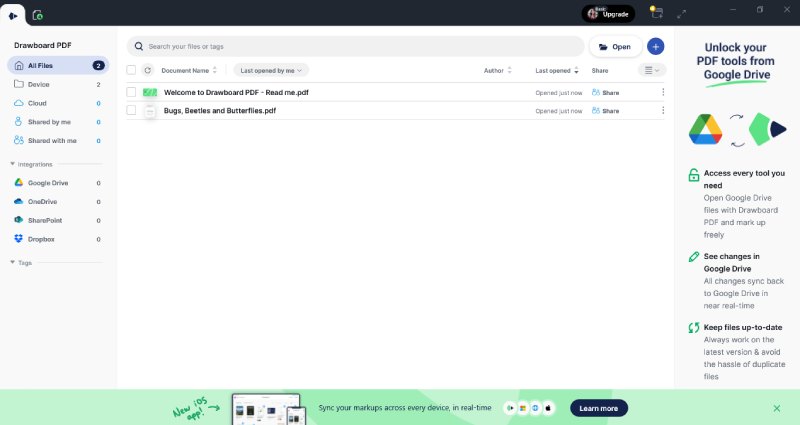
Task: Click the Welcome to Drawboard PDF thumbnail
Action: point(150,92)
